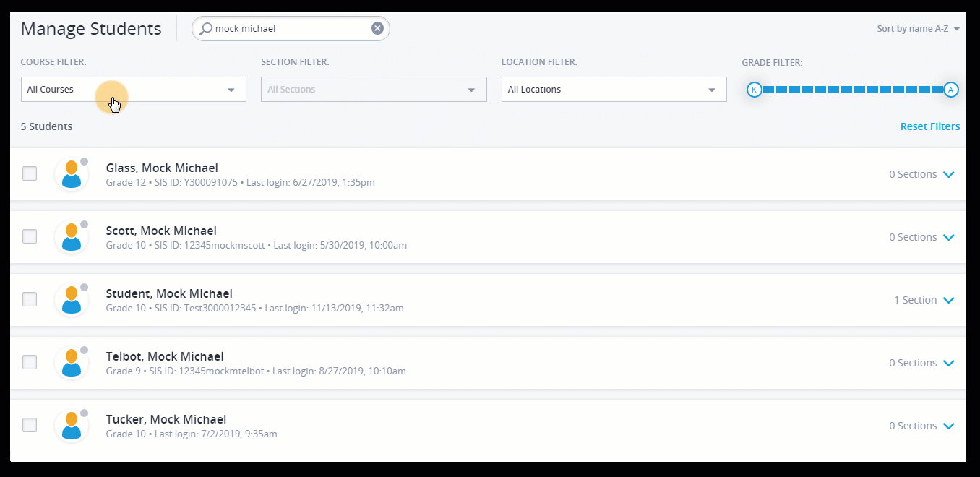980x477 pixels.
Task: Clear the search field with X icon
Action: (377, 28)
